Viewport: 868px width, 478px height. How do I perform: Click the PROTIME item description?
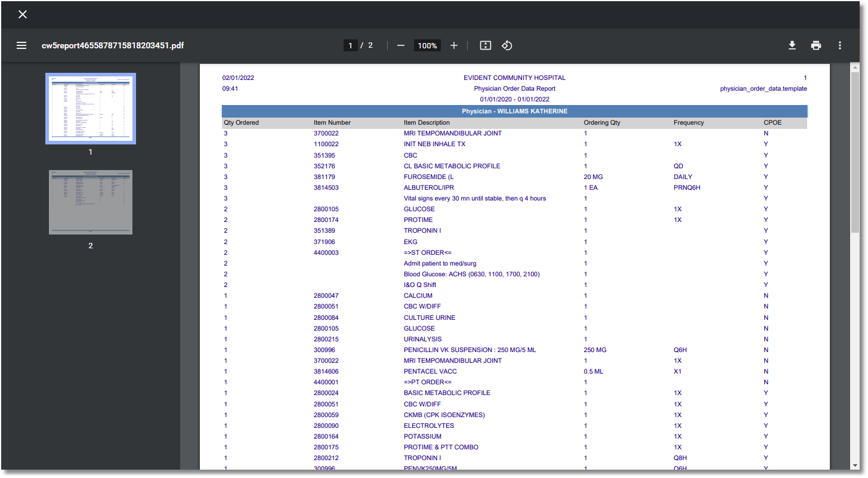click(418, 220)
